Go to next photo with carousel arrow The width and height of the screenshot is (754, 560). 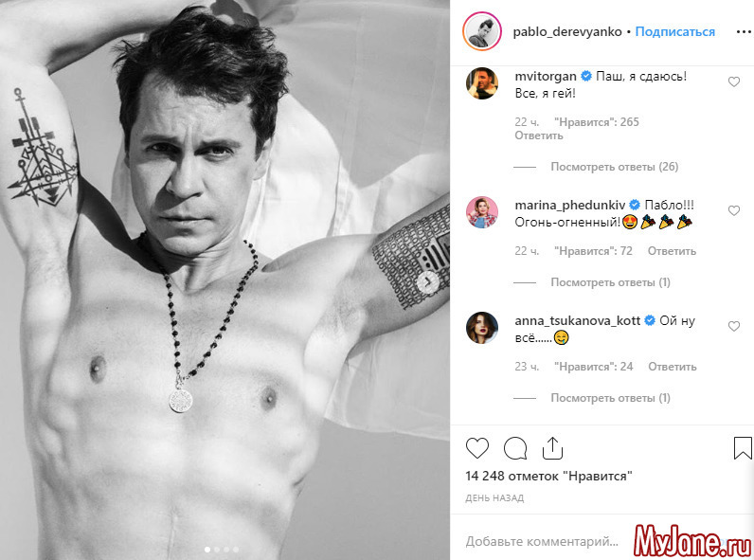[x=427, y=282]
